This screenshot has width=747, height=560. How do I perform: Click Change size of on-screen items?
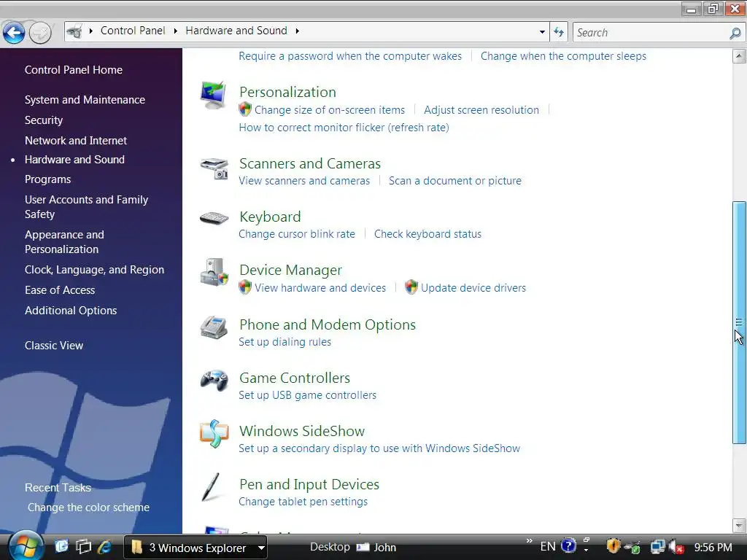[329, 110]
